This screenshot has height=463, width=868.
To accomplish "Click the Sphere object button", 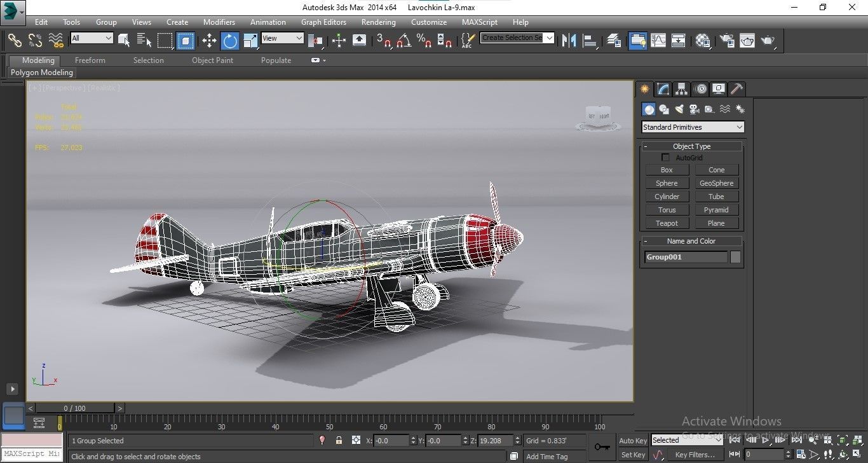I will (x=667, y=183).
